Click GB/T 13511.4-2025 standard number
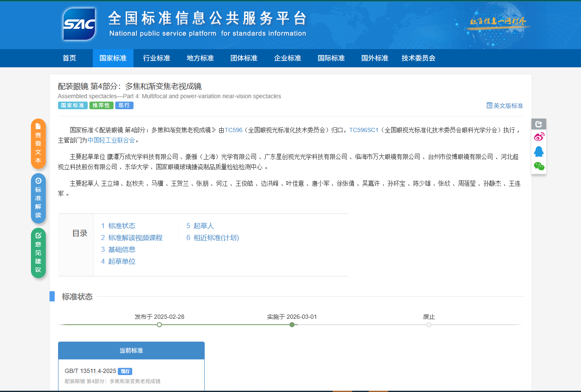Screen dimensions: 581x392 click(90, 371)
